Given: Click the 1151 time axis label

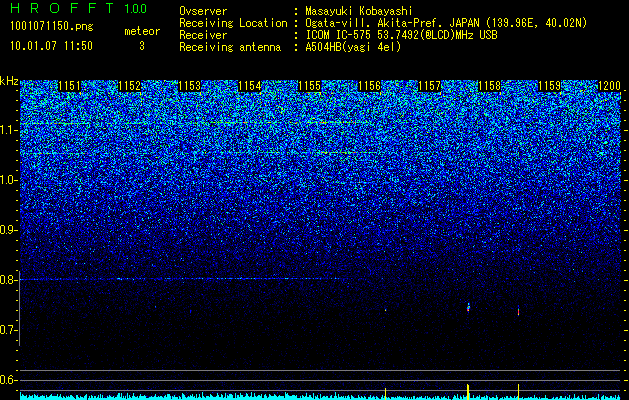Looking at the screenshot, I should point(69,86).
